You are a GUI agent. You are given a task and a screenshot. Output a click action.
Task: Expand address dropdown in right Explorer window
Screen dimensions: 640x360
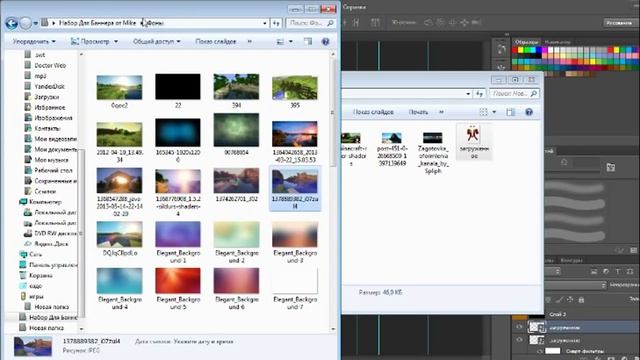pyautogui.click(x=468, y=94)
